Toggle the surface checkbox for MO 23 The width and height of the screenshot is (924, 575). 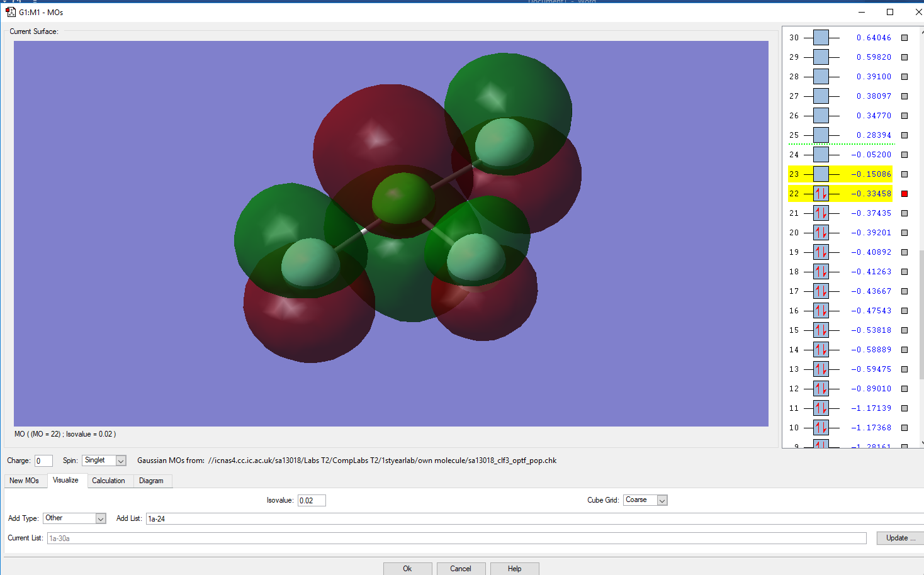tap(904, 174)
